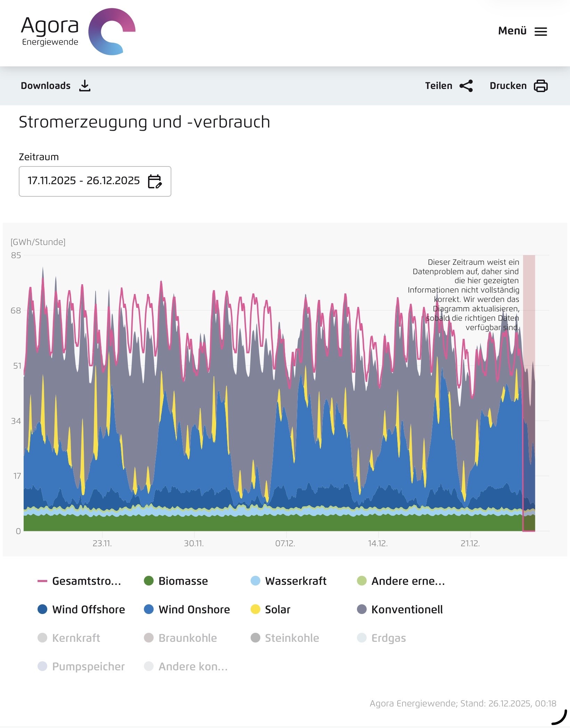Click the printer icon

[540, 86]
